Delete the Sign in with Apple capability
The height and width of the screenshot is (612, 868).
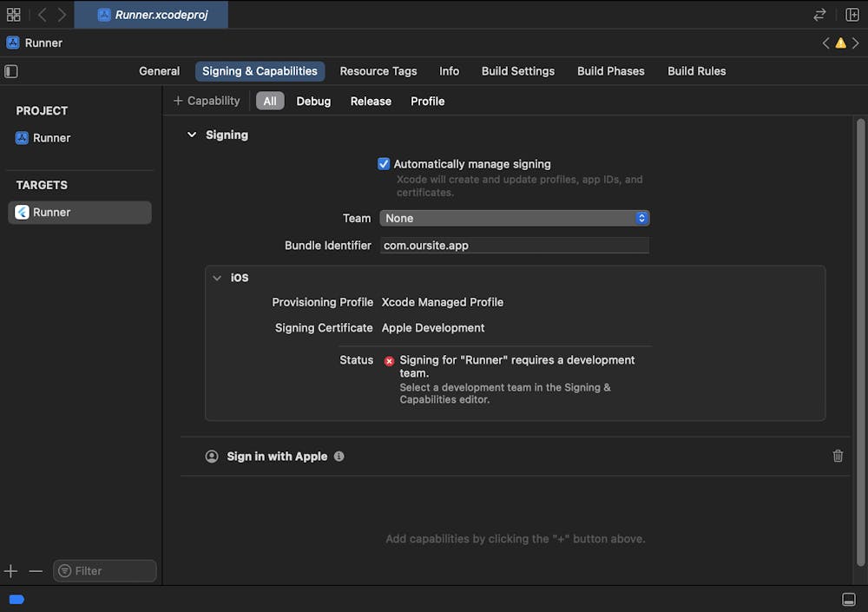pos(838,456)
